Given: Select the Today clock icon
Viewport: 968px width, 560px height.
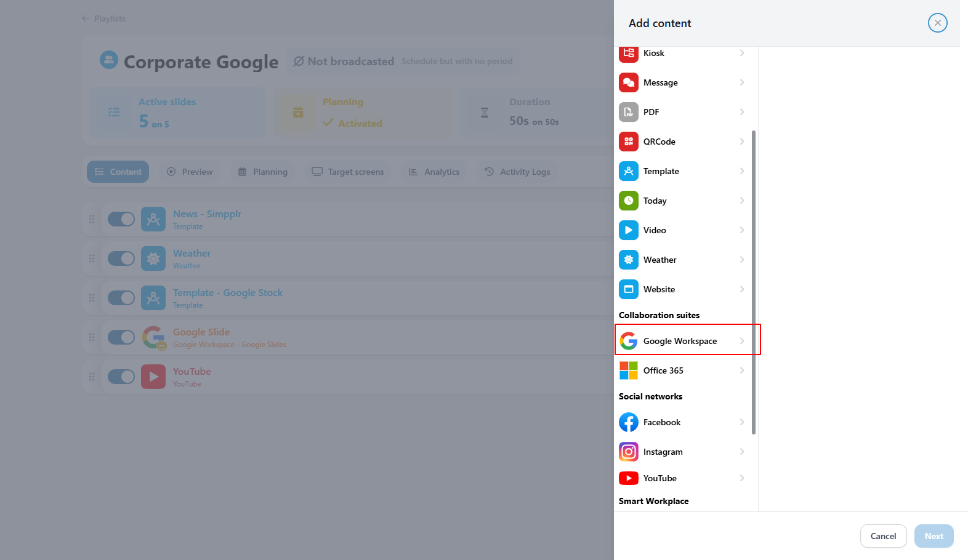Looking at the screenshot, I should coord(629,201).
